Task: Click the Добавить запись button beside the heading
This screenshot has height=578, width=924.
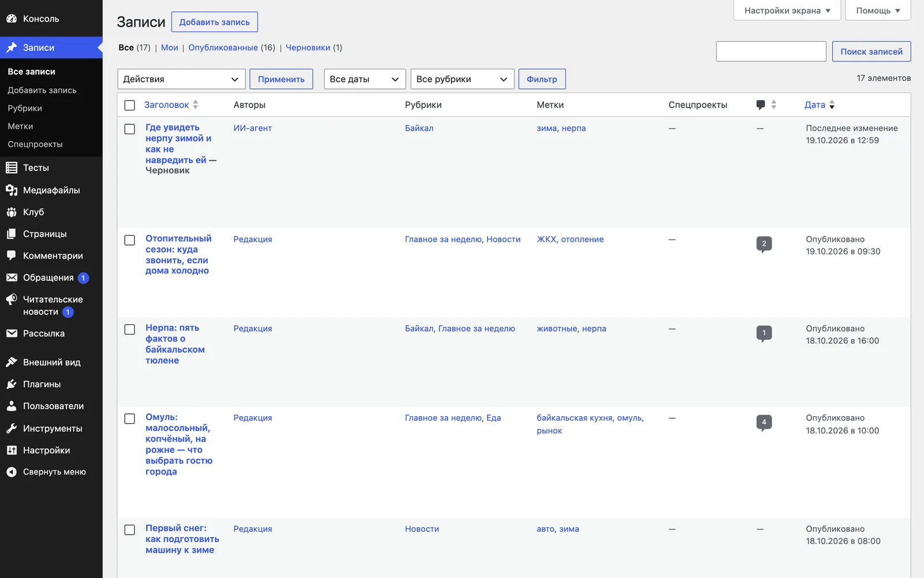Action: click(x=215, y=22)
